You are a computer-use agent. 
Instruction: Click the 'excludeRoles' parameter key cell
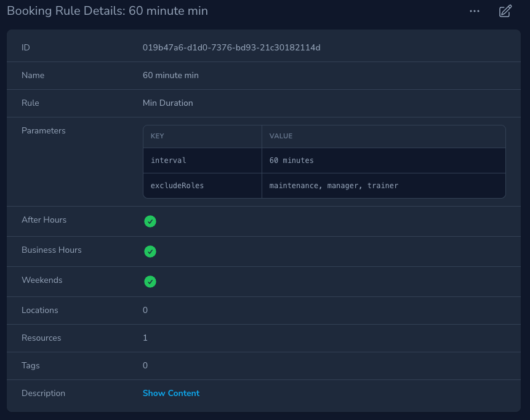coord(203,186)
